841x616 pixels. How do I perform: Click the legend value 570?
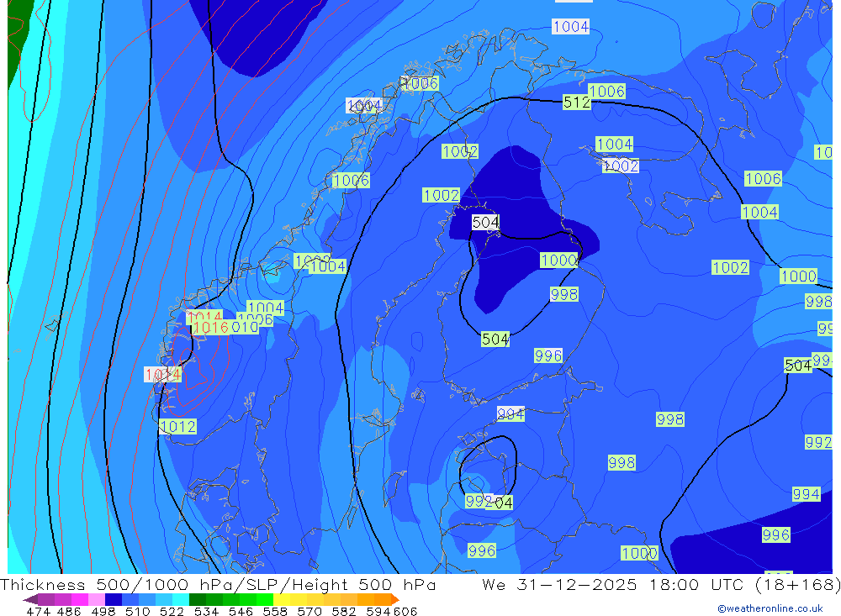click(309, 612)
